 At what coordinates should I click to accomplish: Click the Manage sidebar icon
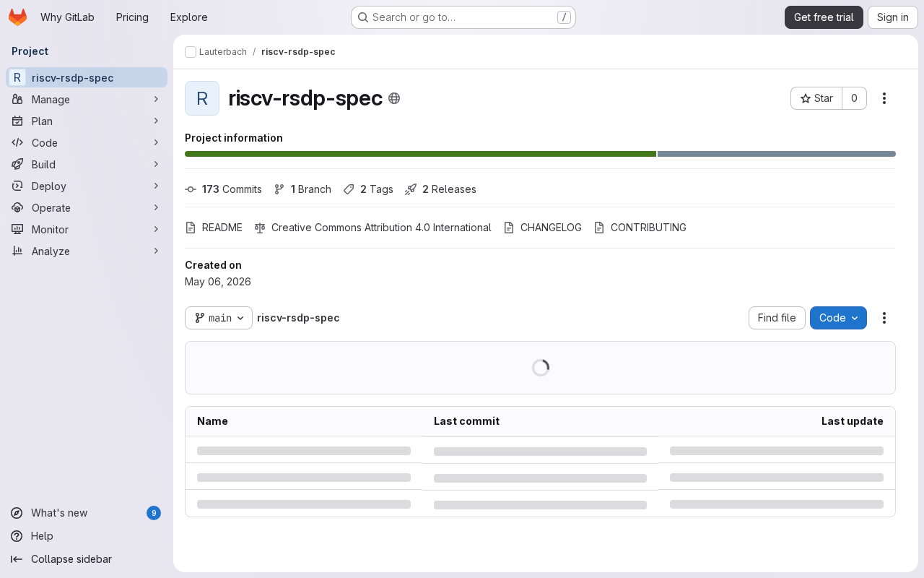17,99
